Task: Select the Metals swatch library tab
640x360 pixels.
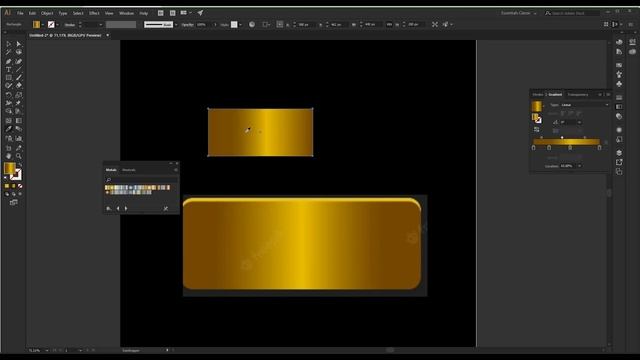Action: 111,170
